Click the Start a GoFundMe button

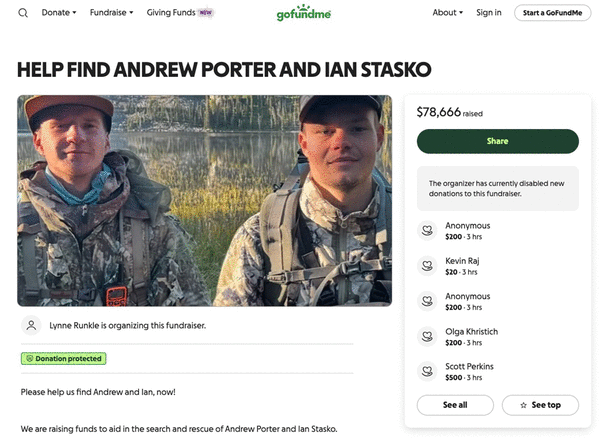coord(553,13)
